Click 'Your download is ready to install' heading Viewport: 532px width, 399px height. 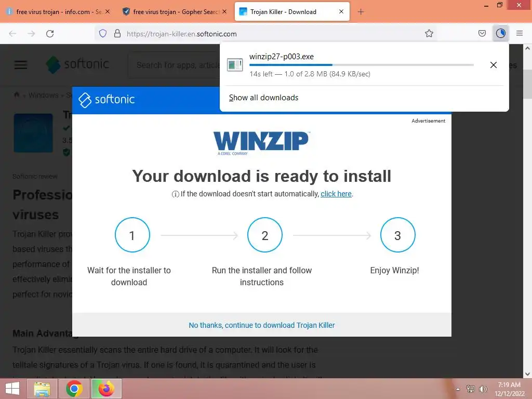point(262,176)
